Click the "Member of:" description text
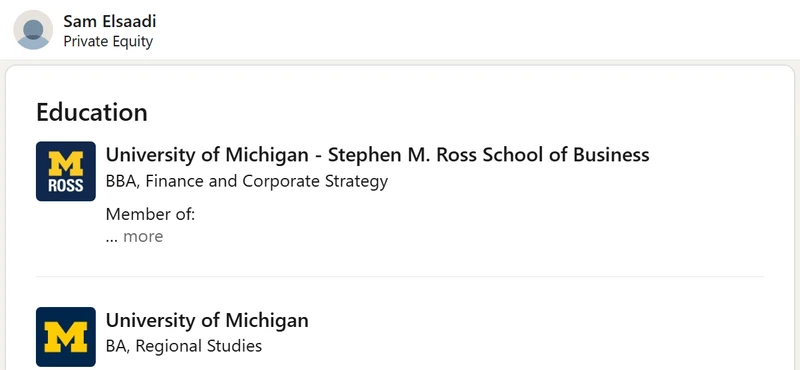Screen dimensions: 800x370 point(151,215)
